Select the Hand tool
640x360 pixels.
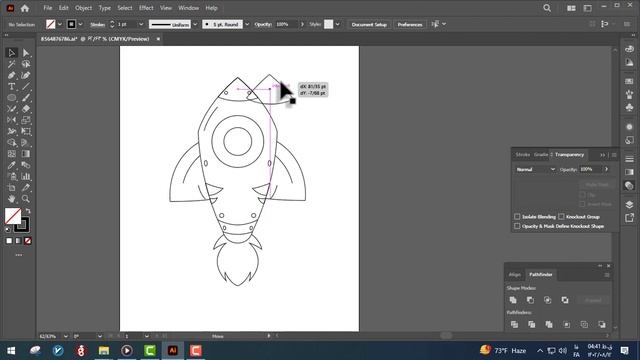[11, 199]
